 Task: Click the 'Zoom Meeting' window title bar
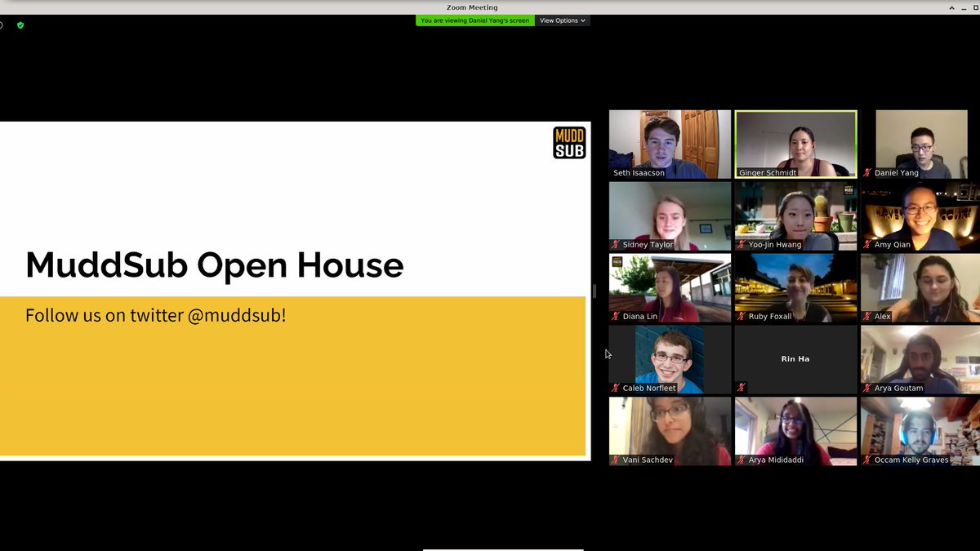point(472,7)
